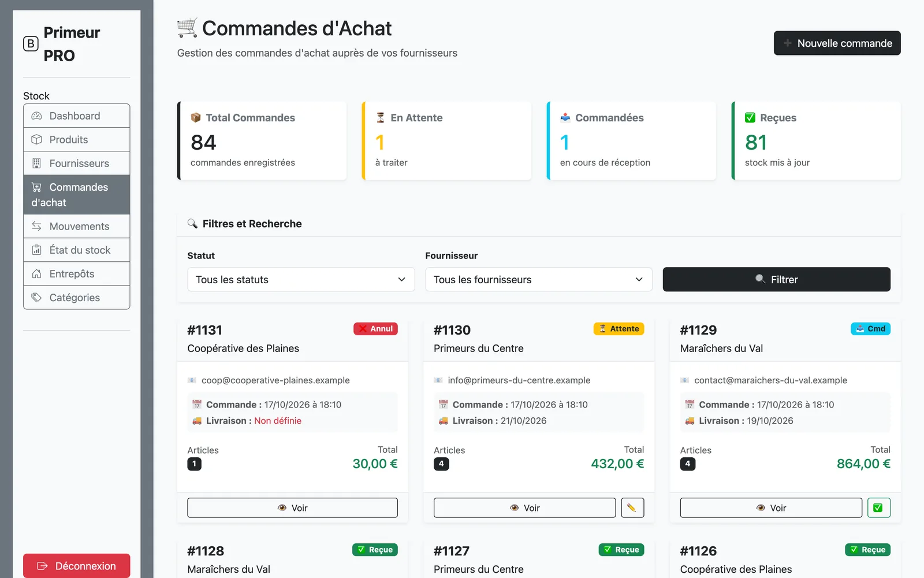This screenshot has width=924, height=578.
Task: View order #1129 with Voir
Action: [771, 507]
